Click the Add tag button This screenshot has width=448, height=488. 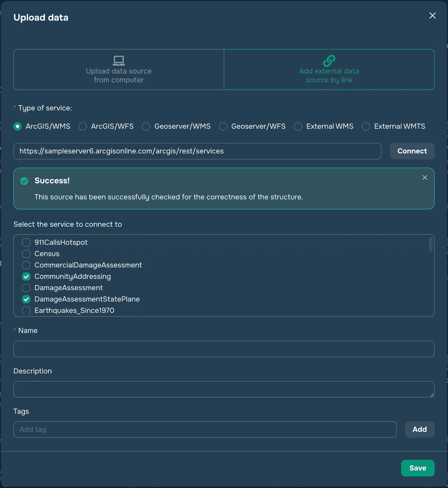(x=419, y=429)
